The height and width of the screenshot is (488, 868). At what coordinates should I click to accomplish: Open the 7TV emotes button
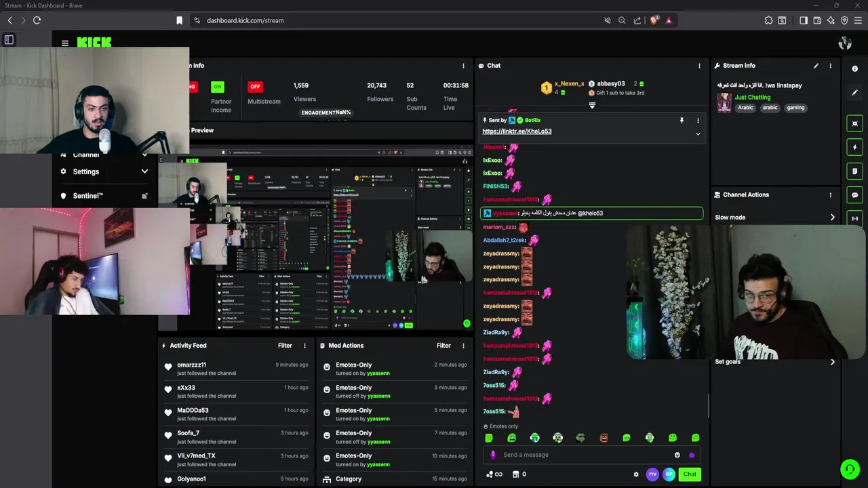coord(652,474)
